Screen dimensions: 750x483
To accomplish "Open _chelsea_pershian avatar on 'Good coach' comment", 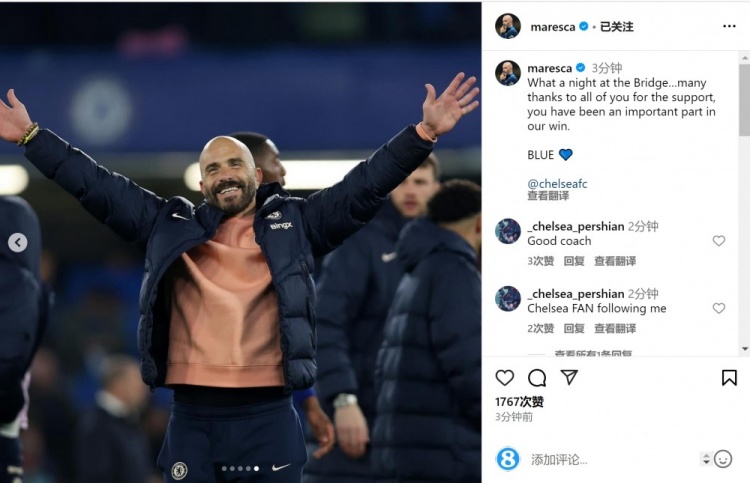I will click(508, 231).
